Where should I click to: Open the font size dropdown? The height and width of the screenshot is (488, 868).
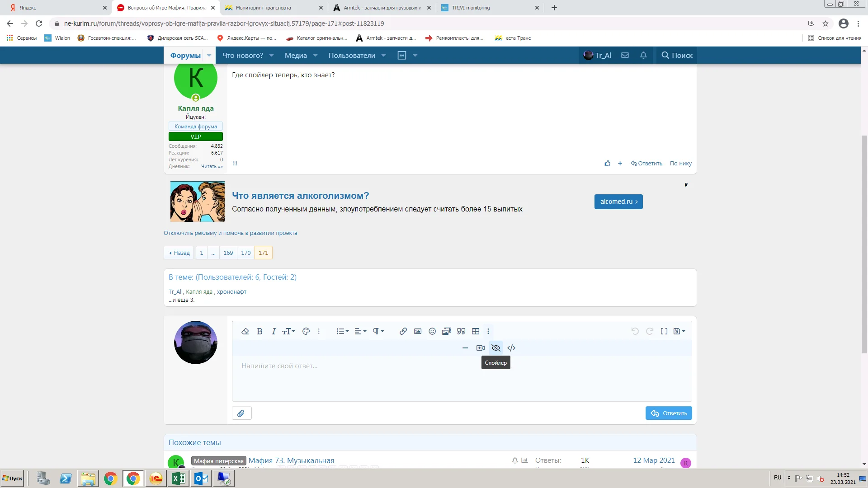coord(288,331)
